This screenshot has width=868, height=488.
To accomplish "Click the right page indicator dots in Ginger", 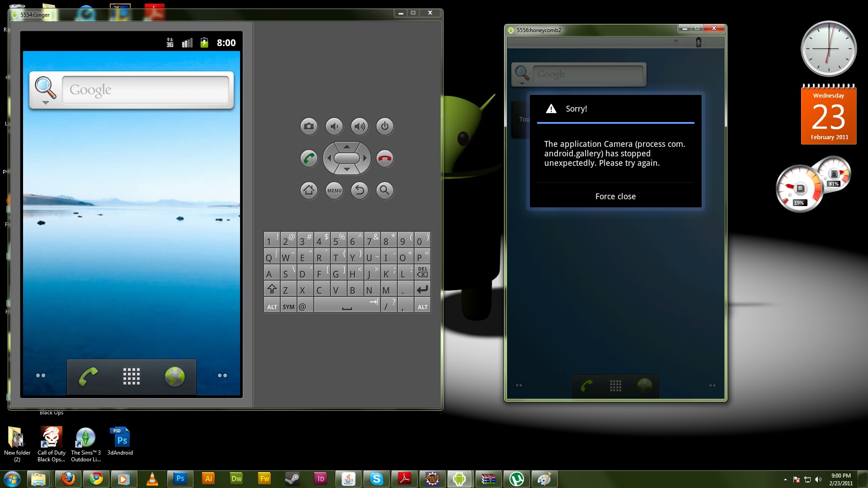I will (x=222, y=375).
